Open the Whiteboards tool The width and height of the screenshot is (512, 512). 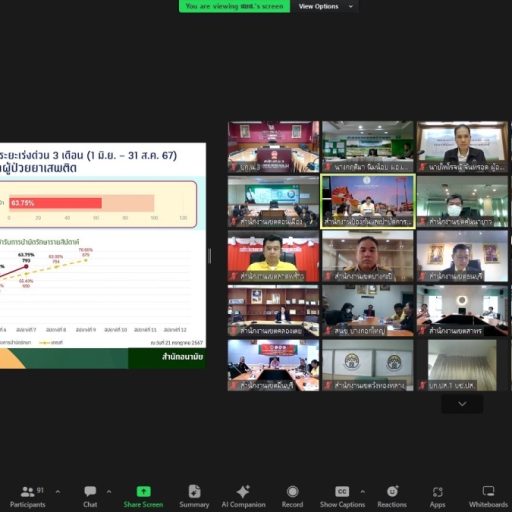click(x=488, y=497)
